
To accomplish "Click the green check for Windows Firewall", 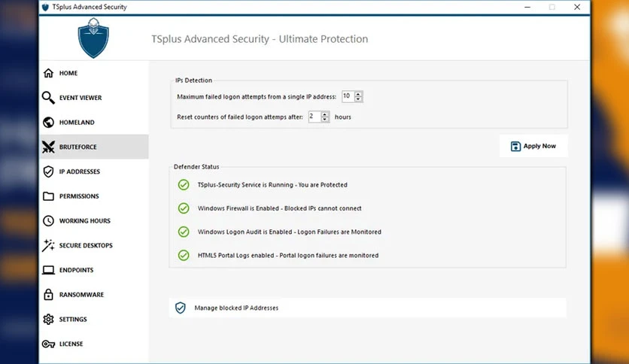I will coord(184,208).
